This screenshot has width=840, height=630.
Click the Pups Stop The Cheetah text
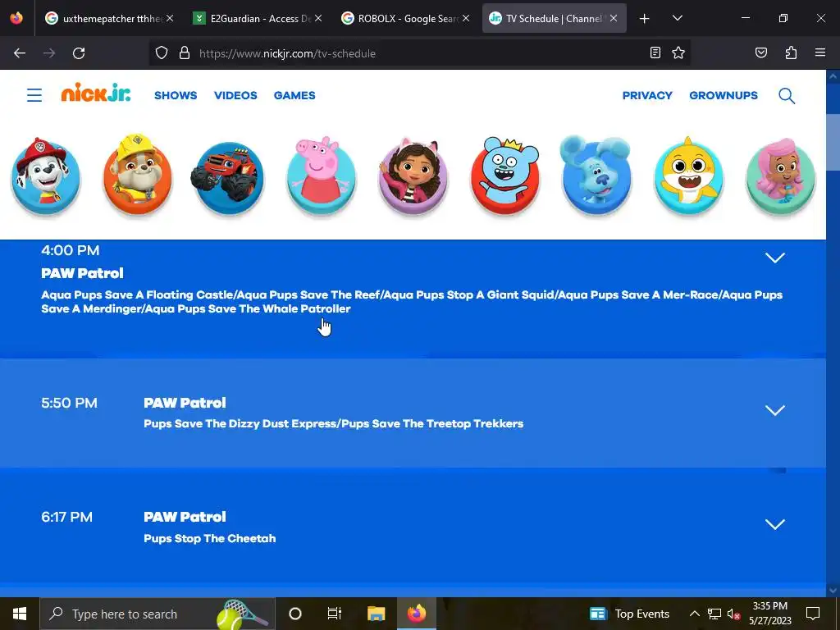pyautogui.click(x=209, y=538)
